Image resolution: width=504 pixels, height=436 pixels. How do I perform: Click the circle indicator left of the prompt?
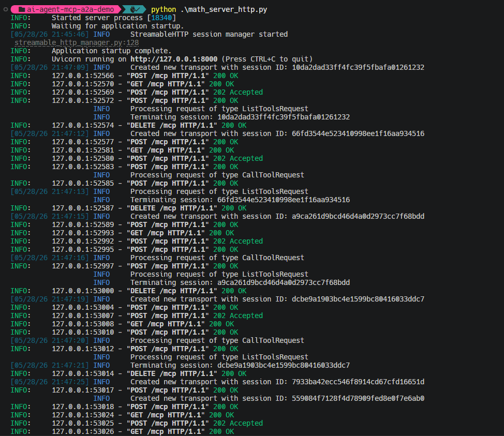click(6, 10)
